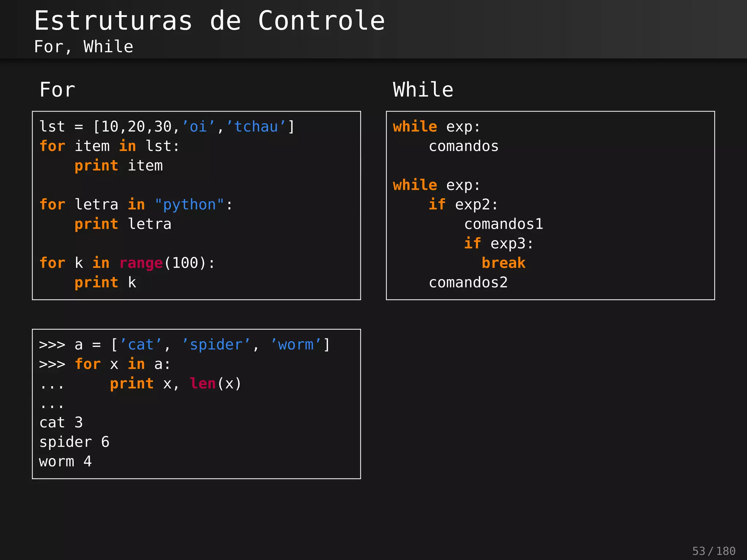Click the output line 'spider 6'

[74, 442]
